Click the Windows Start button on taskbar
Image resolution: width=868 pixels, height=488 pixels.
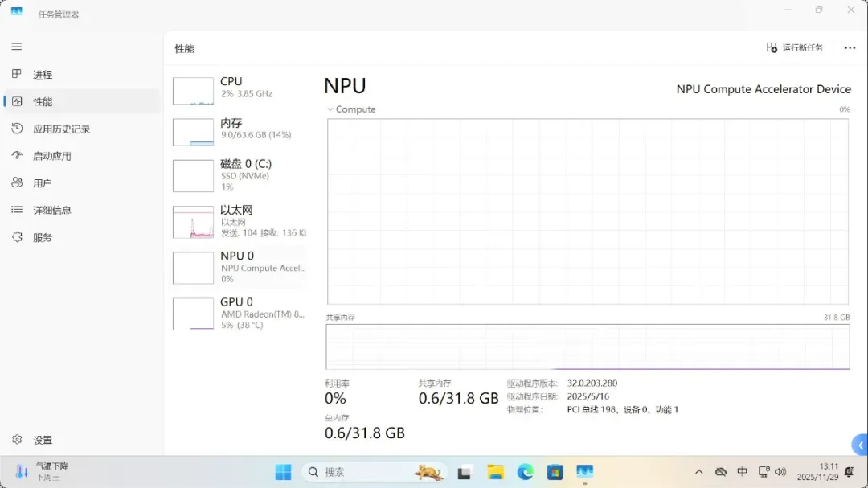284,472
